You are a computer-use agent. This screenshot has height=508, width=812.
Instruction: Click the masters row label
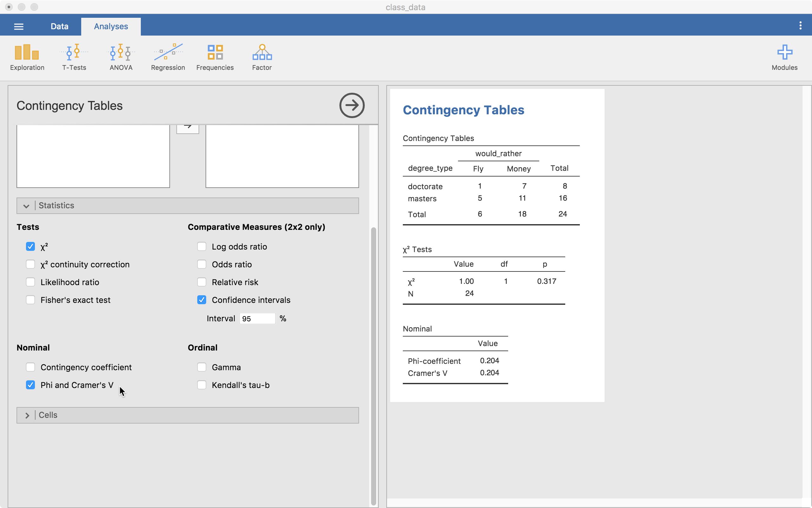(x=422, y=198)
